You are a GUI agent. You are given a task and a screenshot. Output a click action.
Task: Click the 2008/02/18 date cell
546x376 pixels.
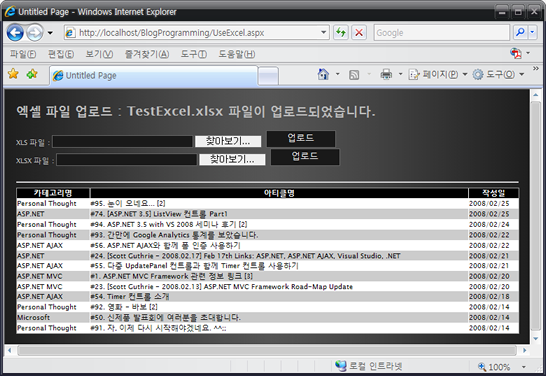click(494, 297)
